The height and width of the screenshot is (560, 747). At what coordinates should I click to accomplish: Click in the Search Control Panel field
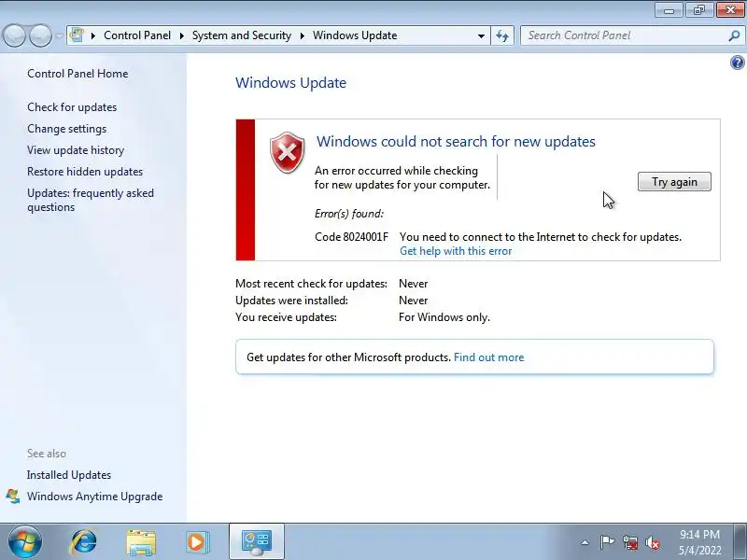624,35
